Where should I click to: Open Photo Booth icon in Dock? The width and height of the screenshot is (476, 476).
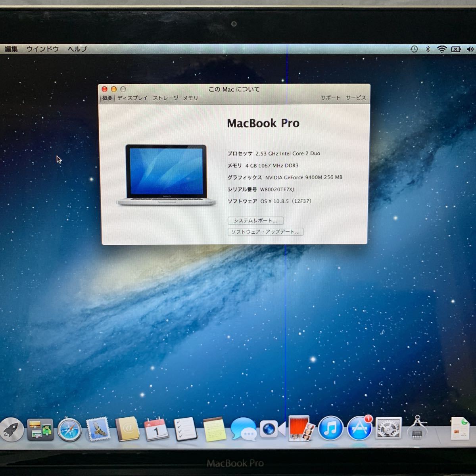point(301,428)
